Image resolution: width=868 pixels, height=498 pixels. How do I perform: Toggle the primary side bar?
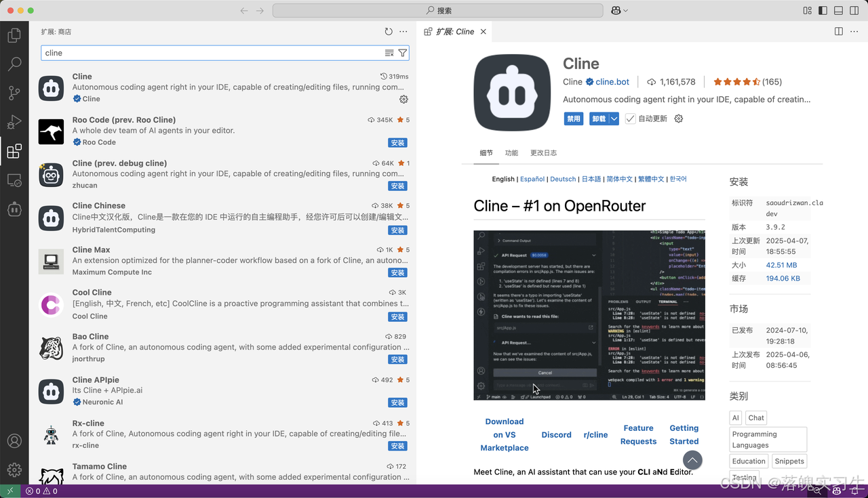tap(823, 11)
